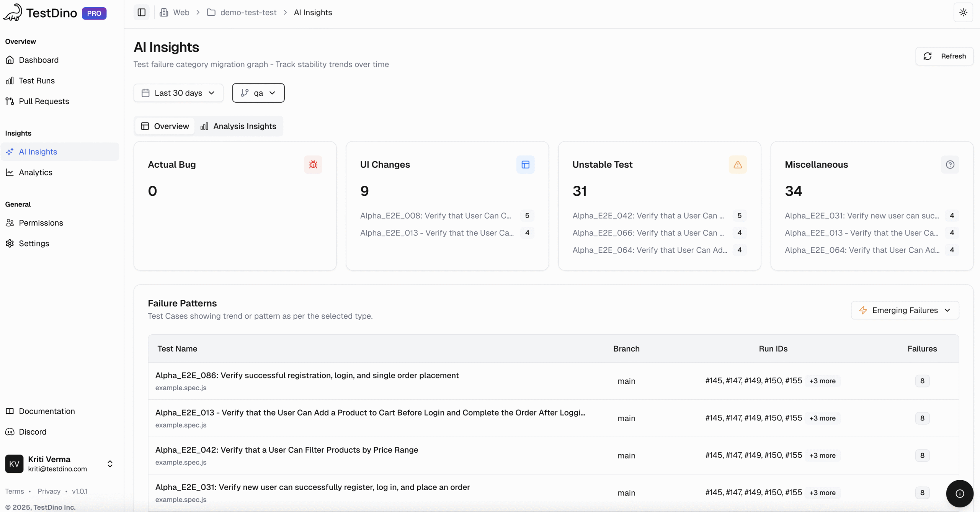The width and height of the screenshot is (980, 512).
Task: Open Analytics from the sidebar
Action: [x=35, y=172]
